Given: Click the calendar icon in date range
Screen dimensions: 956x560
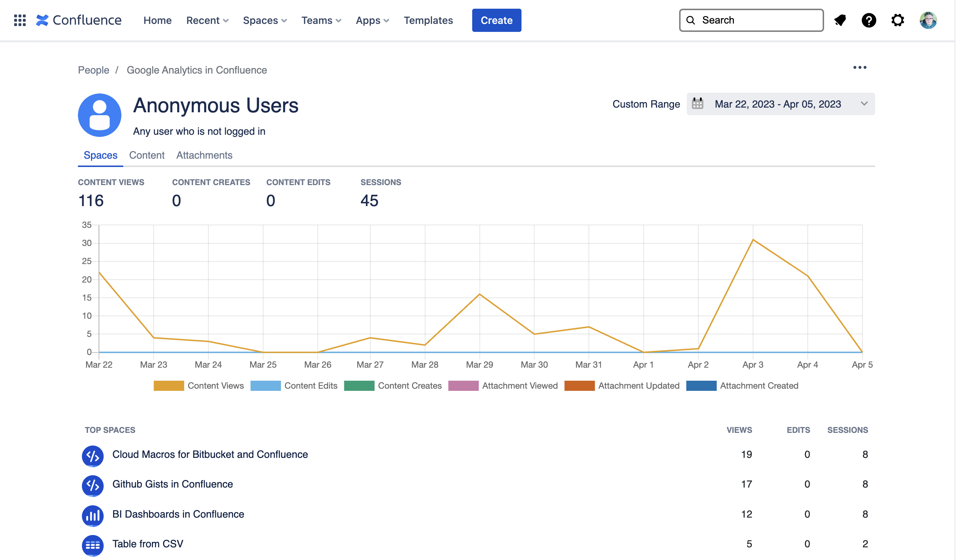Looking at the screenshot, I should pyautogui.click(x=697, y=104).
